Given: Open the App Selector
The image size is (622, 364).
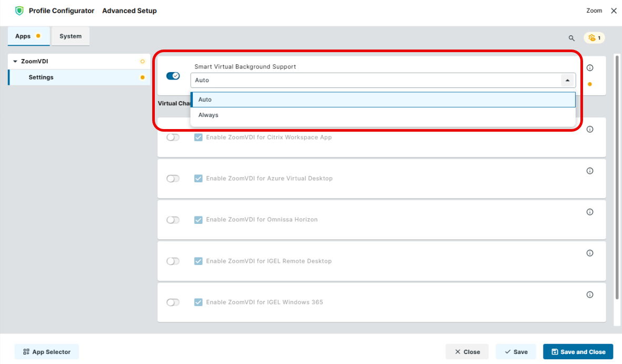Looking at the screenshot, I should [47, 352].
